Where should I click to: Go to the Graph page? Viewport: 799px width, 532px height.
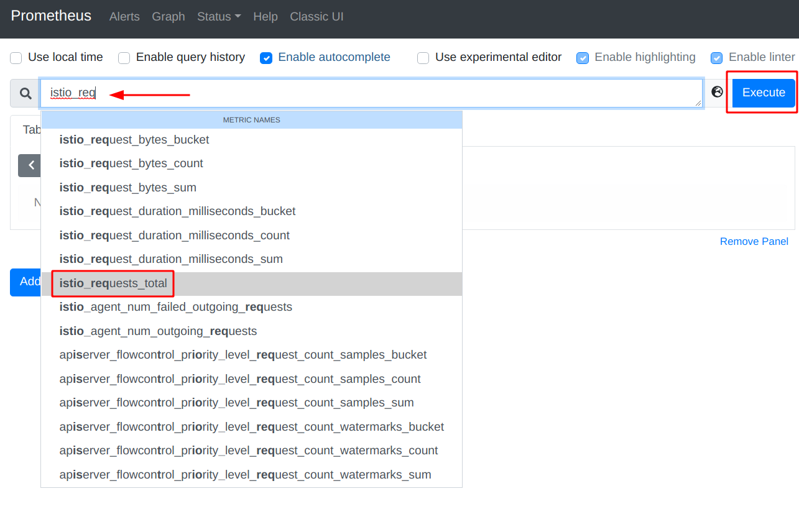(x=169, y=17)
